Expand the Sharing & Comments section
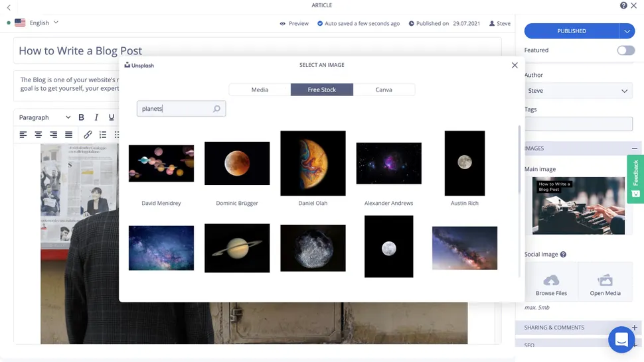The height and width of the screenshot is (362, 644). pos(634,328)
